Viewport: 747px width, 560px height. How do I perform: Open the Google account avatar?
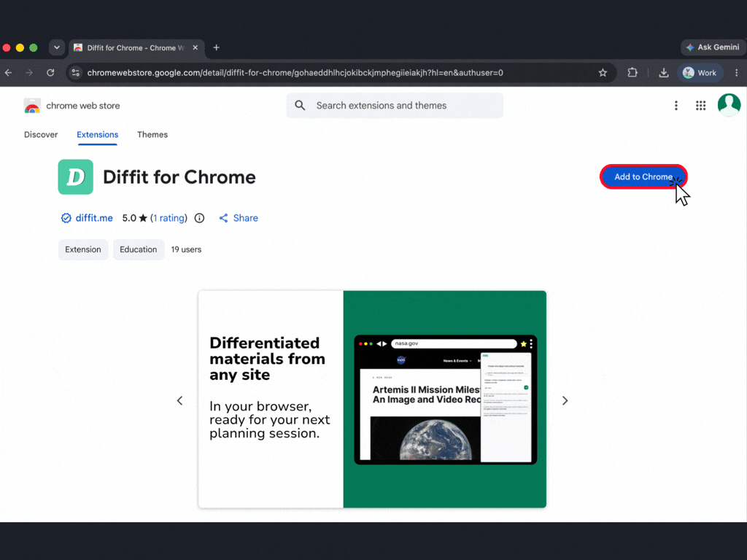click(729, 105)
